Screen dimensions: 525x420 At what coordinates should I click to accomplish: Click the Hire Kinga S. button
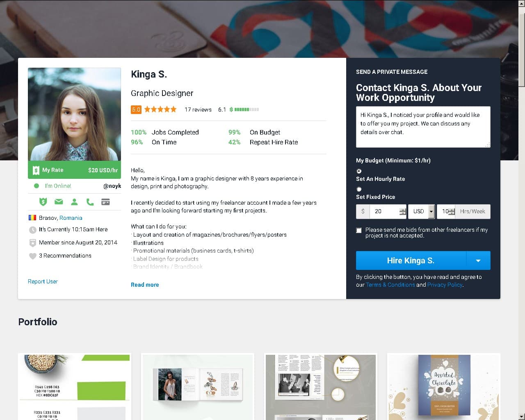tap(411, 260)
